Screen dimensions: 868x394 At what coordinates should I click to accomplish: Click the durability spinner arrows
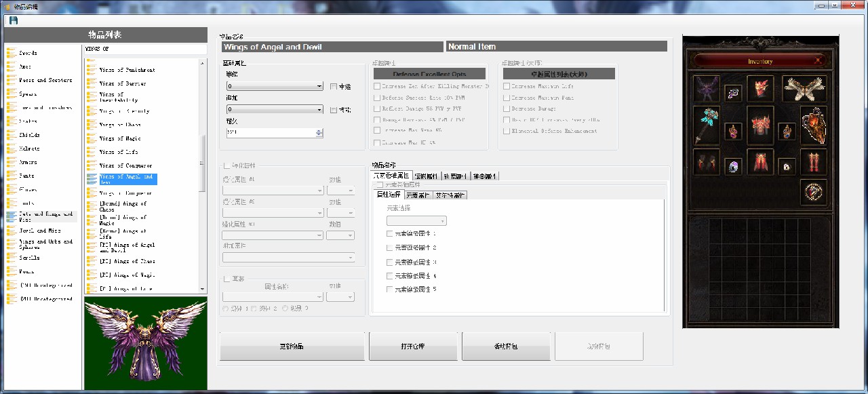319,133
